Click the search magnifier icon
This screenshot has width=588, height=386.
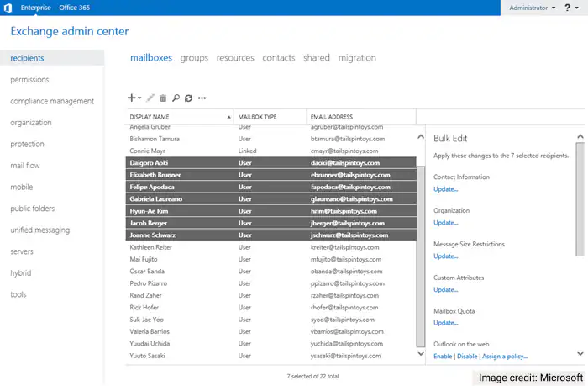tap(176, 98)
